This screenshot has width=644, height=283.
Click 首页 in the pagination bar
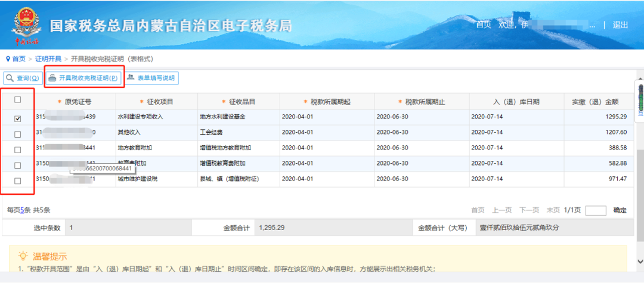coord(478,210)
